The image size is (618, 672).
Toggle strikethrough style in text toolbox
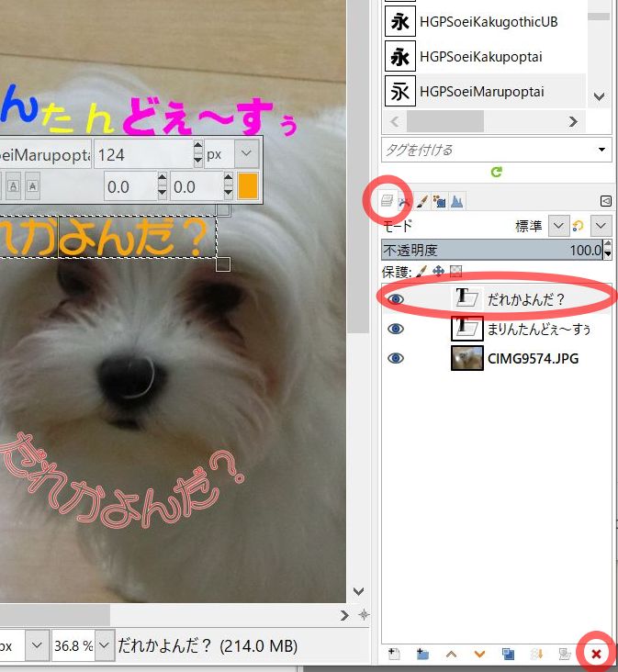point(32,186)
